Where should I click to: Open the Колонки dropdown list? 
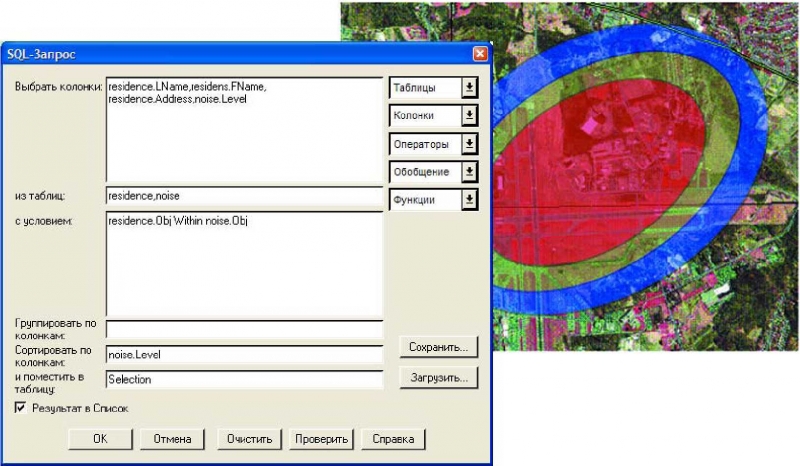coord(434,116)
